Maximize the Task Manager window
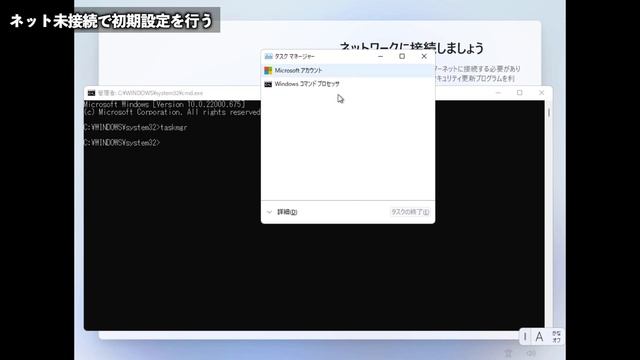The width and height of the screenshot is (640, 360). click(402, 56)
